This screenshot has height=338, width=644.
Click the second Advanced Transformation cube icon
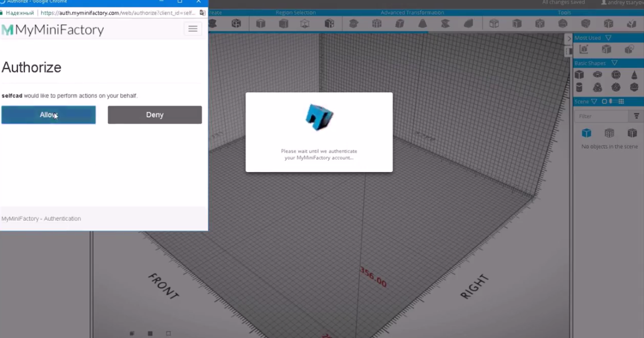(x=377, y=23)
